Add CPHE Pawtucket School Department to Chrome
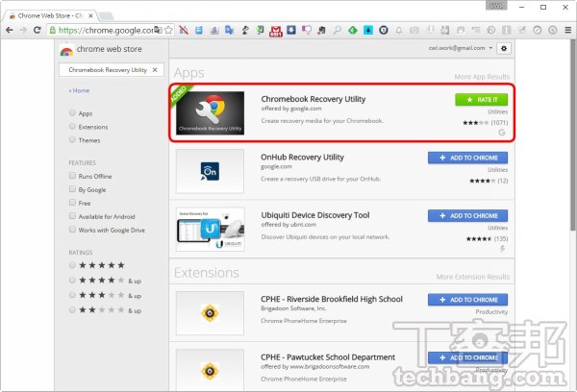 (467, 357)
